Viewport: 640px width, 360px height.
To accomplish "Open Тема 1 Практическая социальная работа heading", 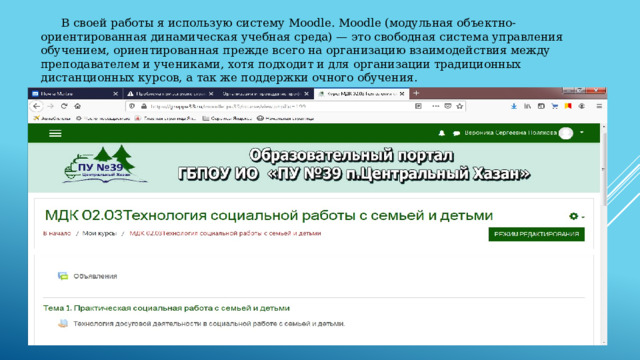I will (167, 308).
